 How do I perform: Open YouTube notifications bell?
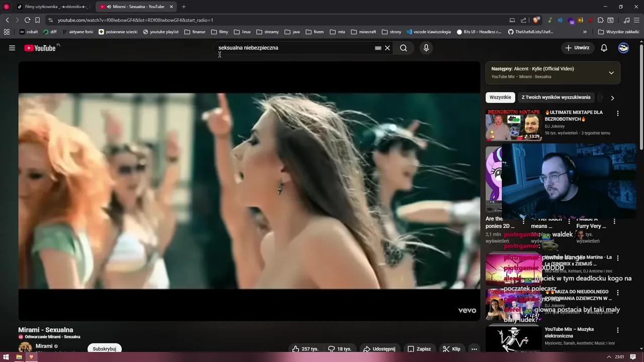pos(604,48)
